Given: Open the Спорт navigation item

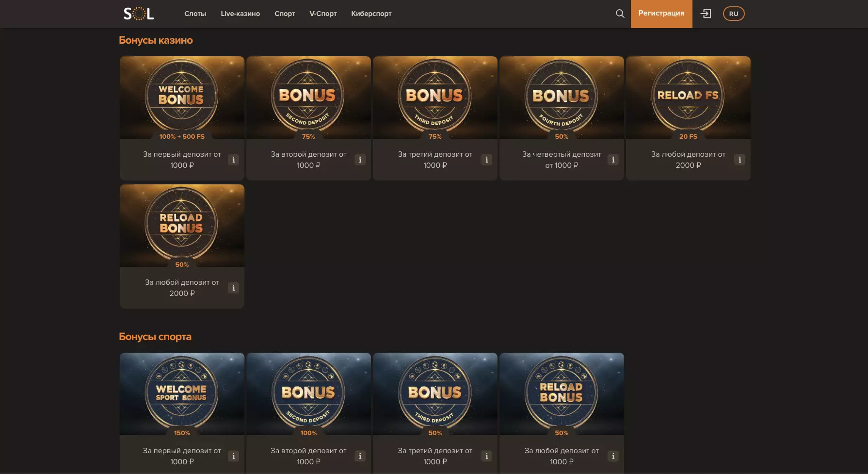Looking at the screenshot, I should [x=285, y=14].
